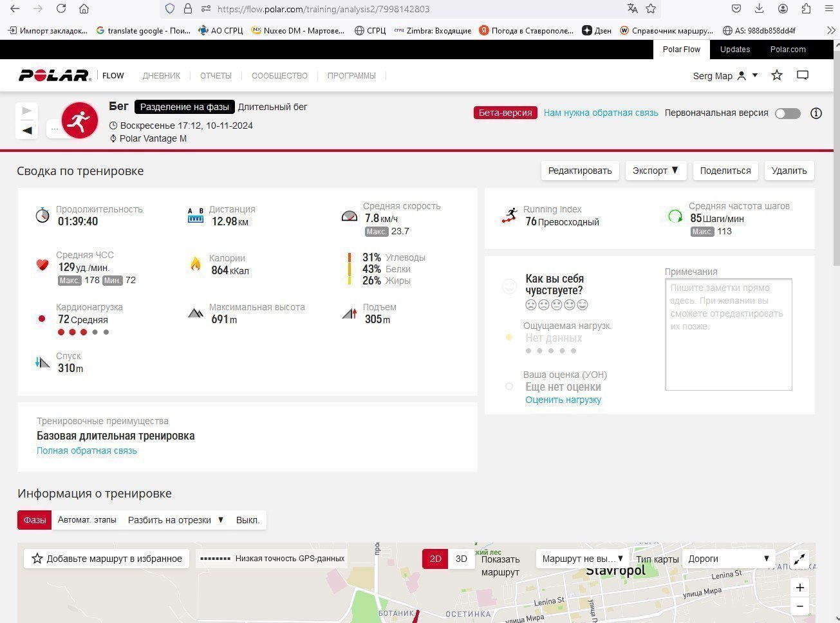Viewport: 840px width, 623px height.
Task: Click the Polar logo
Action: coord(55,75)
